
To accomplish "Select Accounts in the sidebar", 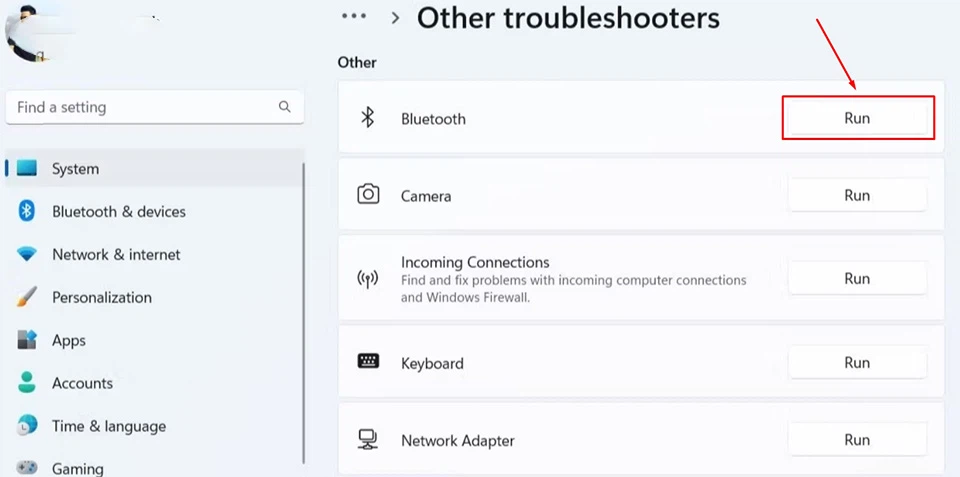I will (x=82, y=384).
